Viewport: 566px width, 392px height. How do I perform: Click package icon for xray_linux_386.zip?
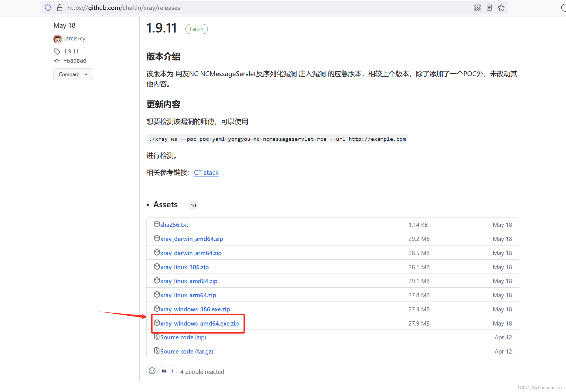pyautogui.click(x=157, y=266)
